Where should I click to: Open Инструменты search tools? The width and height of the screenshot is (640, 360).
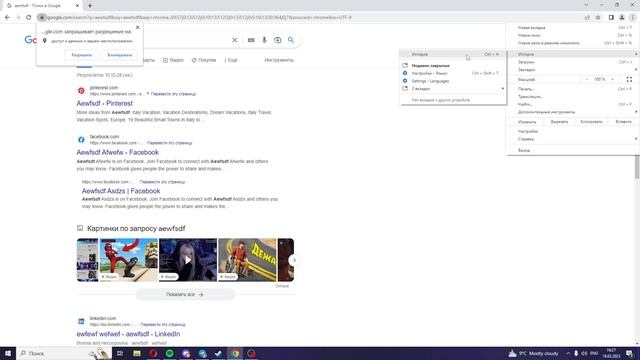click(279, 60)
